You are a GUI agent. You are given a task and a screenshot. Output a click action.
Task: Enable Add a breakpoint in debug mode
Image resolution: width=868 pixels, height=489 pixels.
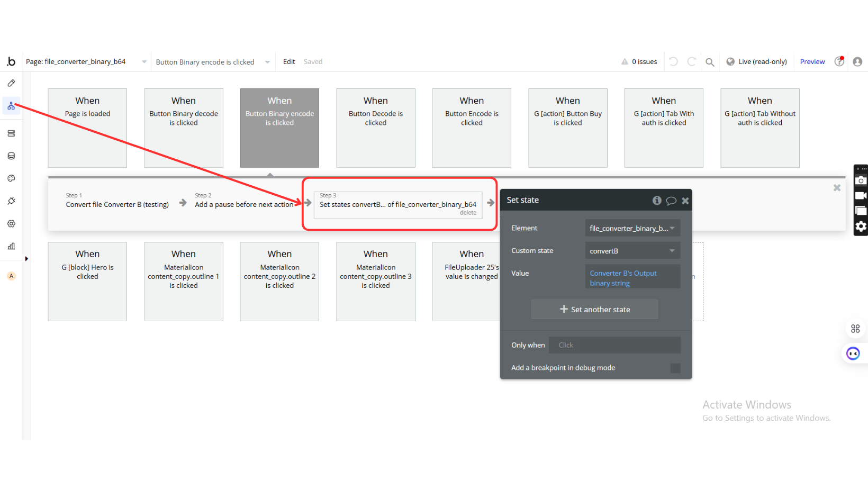click(675, 368)
